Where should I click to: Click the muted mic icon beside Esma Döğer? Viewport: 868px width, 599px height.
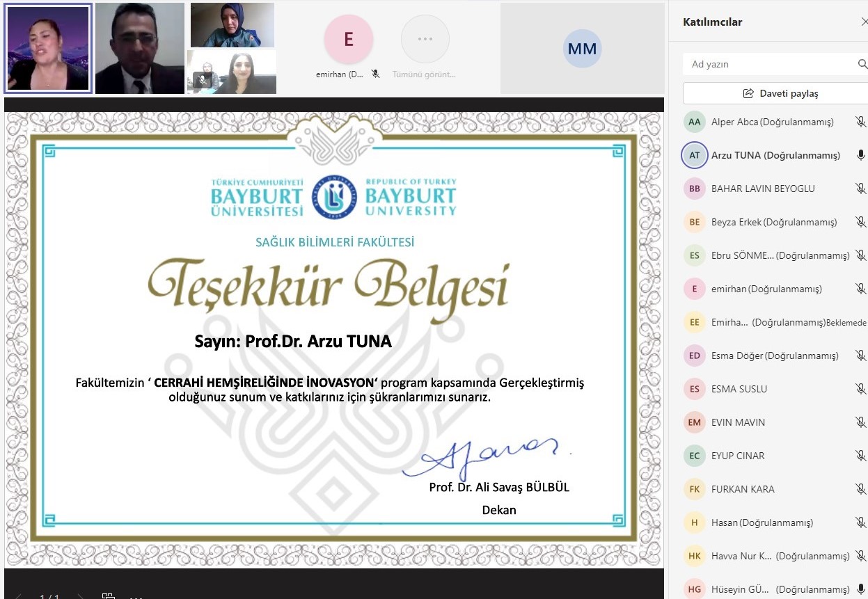860,356
